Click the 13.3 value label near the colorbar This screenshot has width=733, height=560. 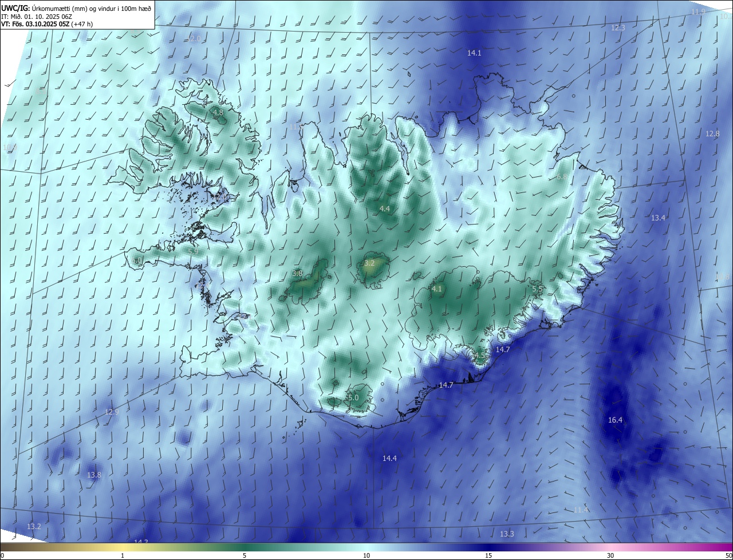[507, 534]
